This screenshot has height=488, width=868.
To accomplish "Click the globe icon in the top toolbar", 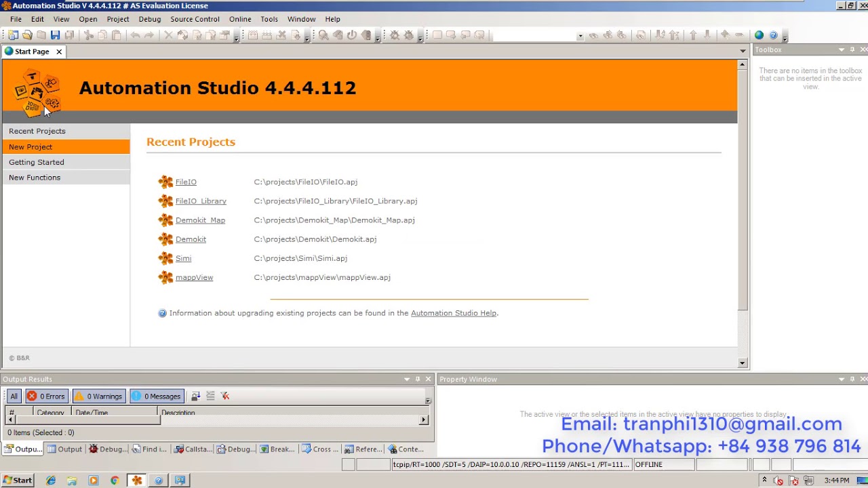I will [759, 35].
